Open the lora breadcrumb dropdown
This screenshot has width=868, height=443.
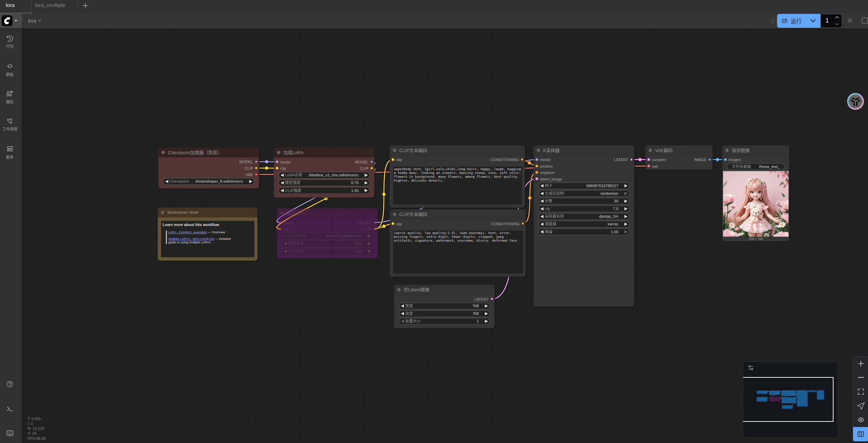(35, 21)
